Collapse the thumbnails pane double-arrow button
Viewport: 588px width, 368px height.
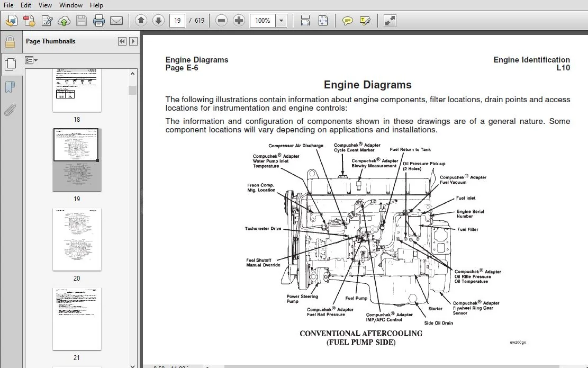pyautogui.click(x=122, y=41)
